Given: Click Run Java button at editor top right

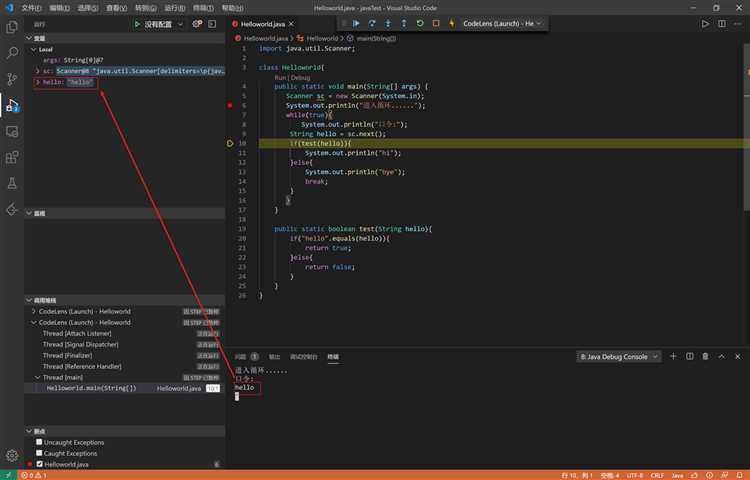Looking at the screenshot, I should click(x=705, y=23).
